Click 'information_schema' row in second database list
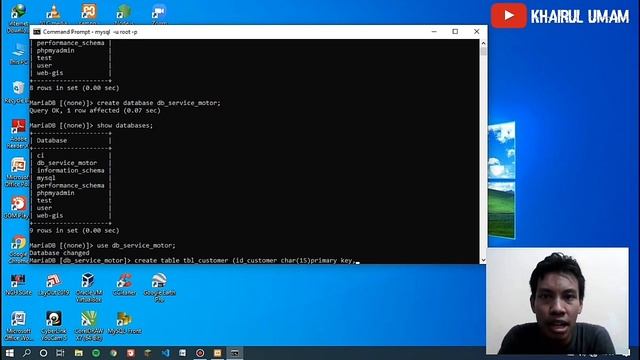 coord(71,170)
